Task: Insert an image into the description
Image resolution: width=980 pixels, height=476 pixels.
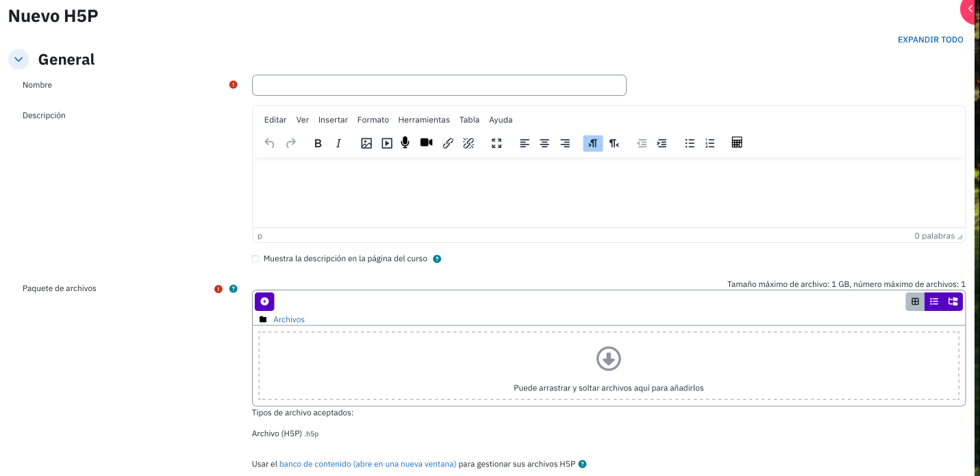Action: coord(366,143)
